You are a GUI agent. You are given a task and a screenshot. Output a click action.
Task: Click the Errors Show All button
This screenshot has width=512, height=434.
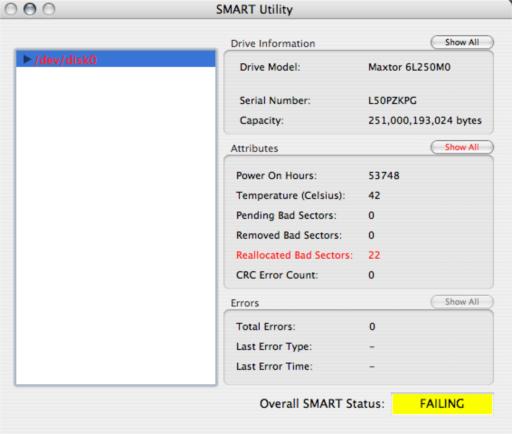click(x=462, y=302)
